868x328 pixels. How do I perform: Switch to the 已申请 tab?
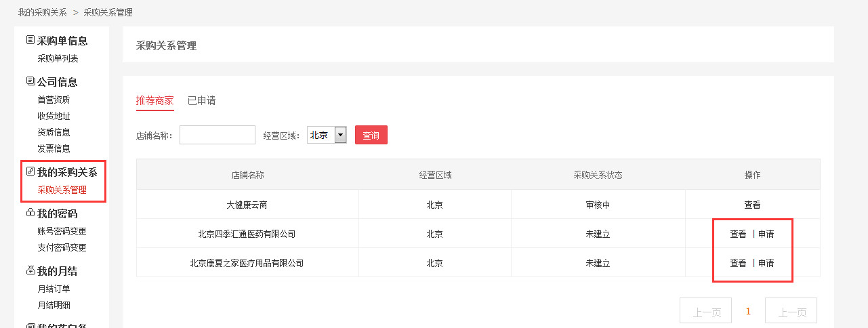click(201, 100)
